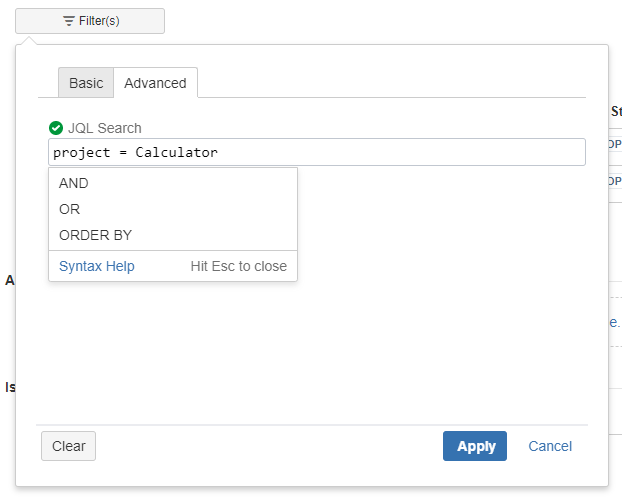Image resolution: width=622 pixels, height=498 pixels.
Task: Pick ORDER BY from the suggestion list
Action: coord(173,235)
